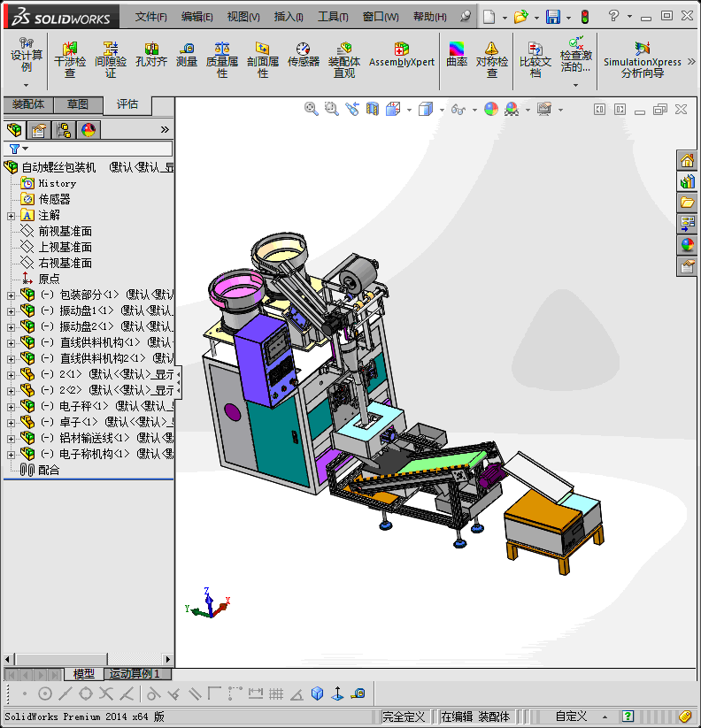The height and width of the screenshot is (728, 701).
Task: Click Apply Scene icon in view toolbar
Action: 512,109
